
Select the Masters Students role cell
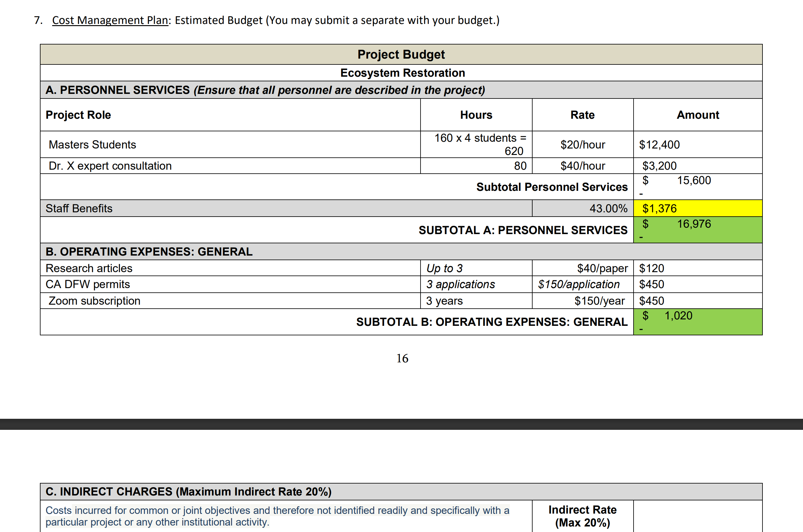92,145
